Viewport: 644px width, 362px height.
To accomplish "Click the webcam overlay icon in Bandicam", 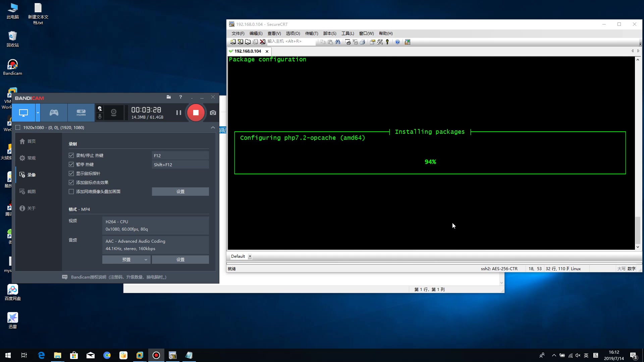I will click(114, 113).
